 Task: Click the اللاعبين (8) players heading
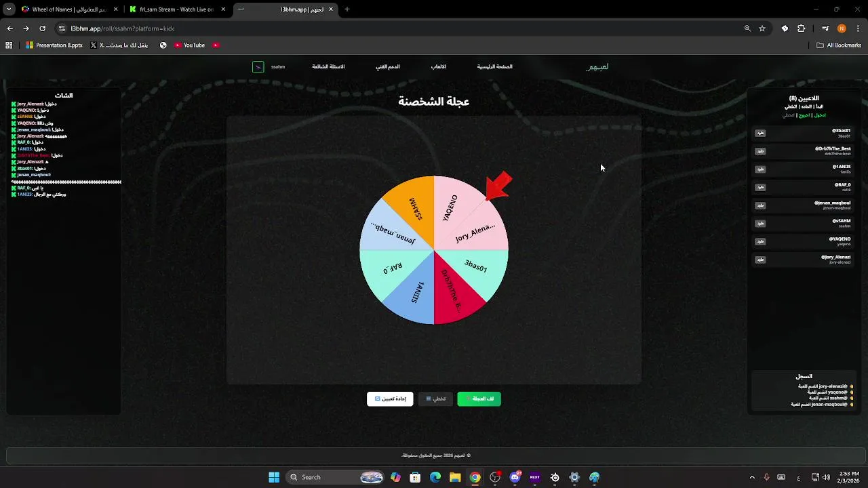pyautogui.click(x=804, y=98)
